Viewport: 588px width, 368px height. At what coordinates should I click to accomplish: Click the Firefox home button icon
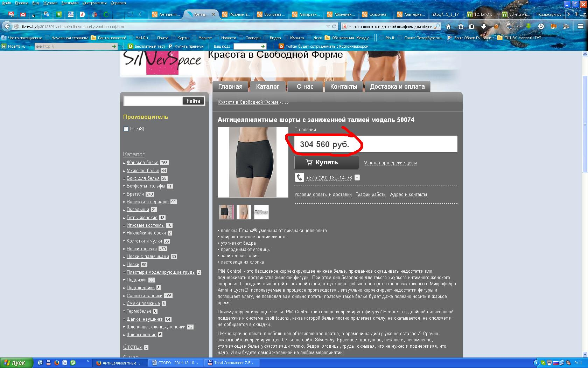click(448, 26)
